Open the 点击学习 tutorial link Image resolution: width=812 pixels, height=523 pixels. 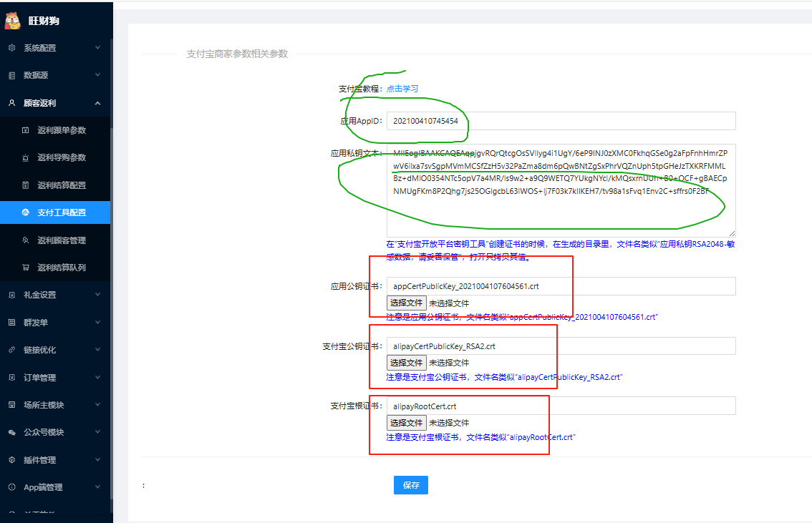(402, 89)
